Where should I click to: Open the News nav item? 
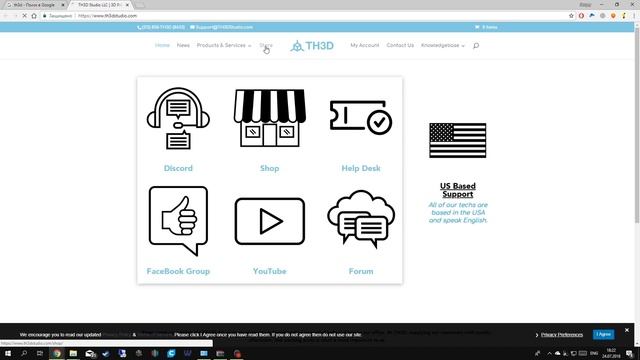(183, 45)
